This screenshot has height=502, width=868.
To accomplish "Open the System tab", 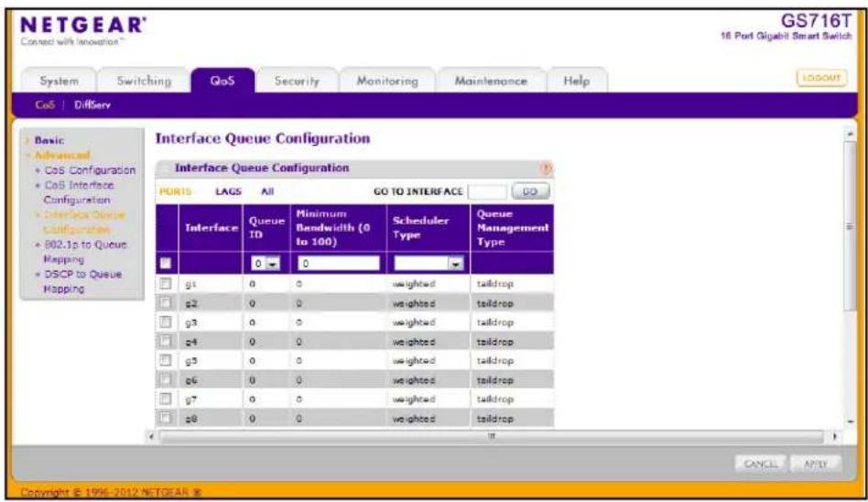I will (x=60, y=81).
